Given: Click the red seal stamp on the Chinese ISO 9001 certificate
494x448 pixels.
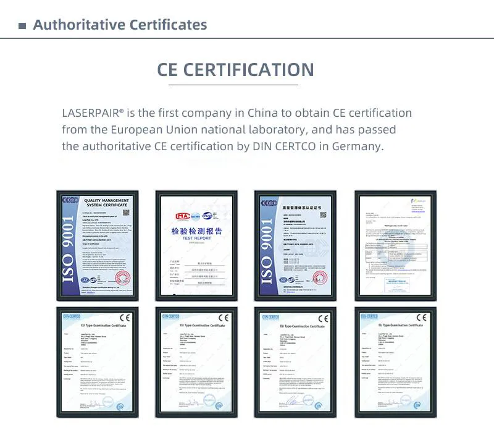Looking at the screenshot, I should pos(319,277).
